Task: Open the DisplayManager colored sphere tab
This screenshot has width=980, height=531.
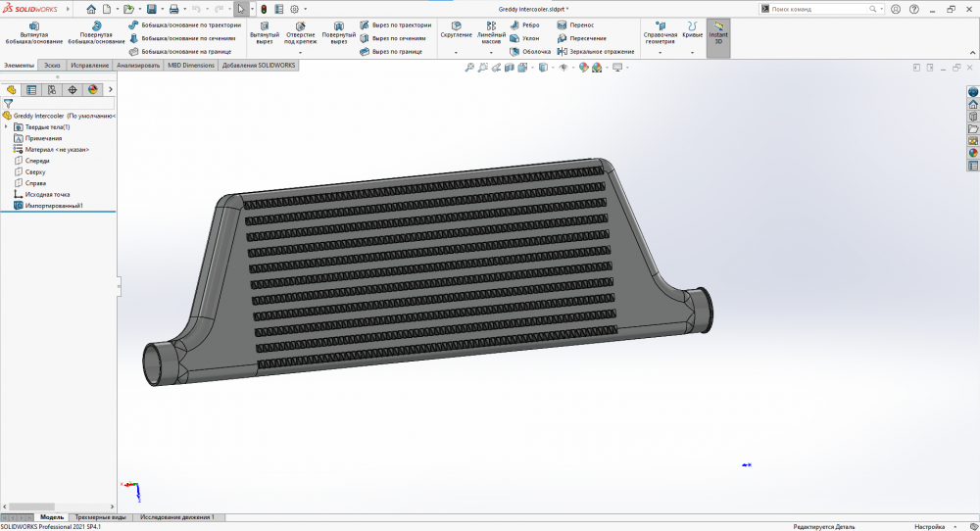Action: tap(93, 89)
